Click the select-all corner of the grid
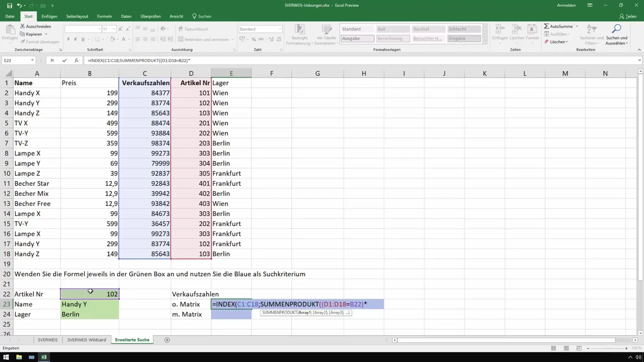 (7, 73)
